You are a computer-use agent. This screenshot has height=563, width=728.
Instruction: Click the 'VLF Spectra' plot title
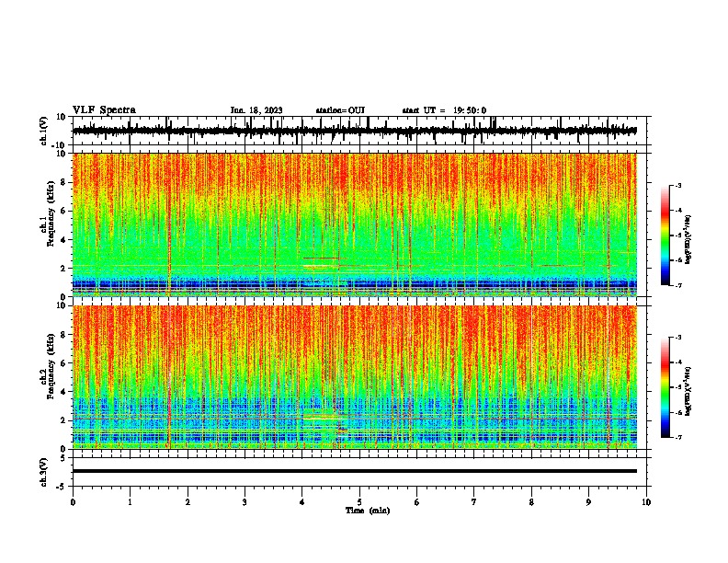pyautogui.click(x=104, y=110)
